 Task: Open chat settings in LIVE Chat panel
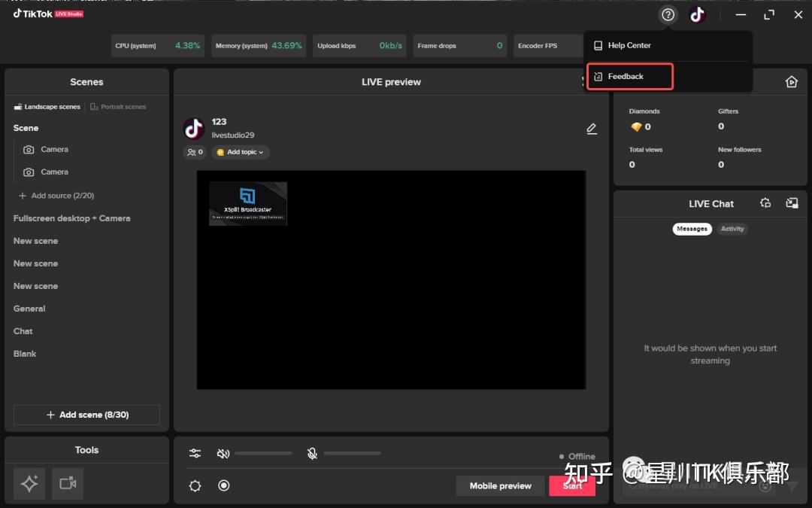pyautogui.click(x=765, y=202)
